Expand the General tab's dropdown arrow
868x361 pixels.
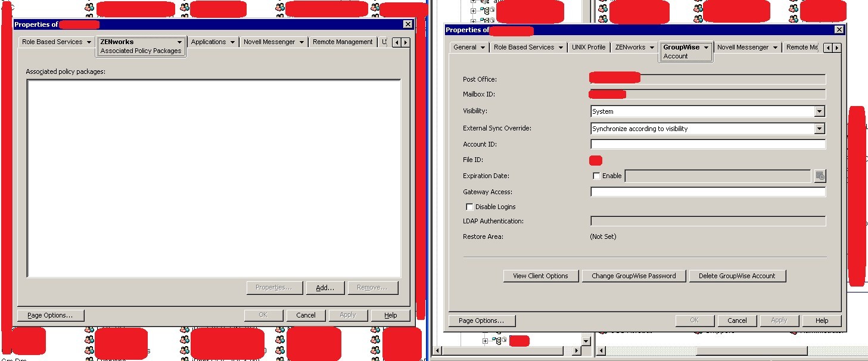[483, 47]
